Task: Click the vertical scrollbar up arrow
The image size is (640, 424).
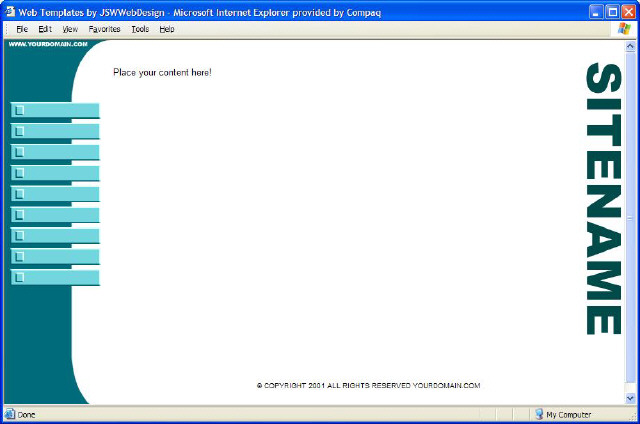Action: tap(630, 46)
